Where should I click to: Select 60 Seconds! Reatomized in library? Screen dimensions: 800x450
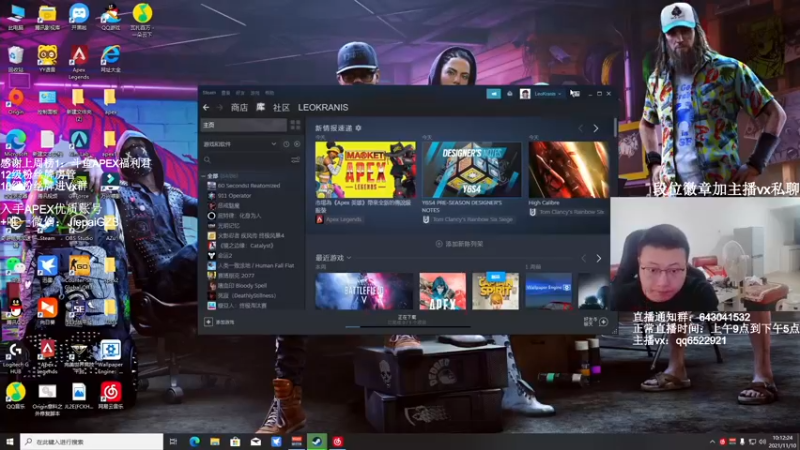(x=249, y=186)
